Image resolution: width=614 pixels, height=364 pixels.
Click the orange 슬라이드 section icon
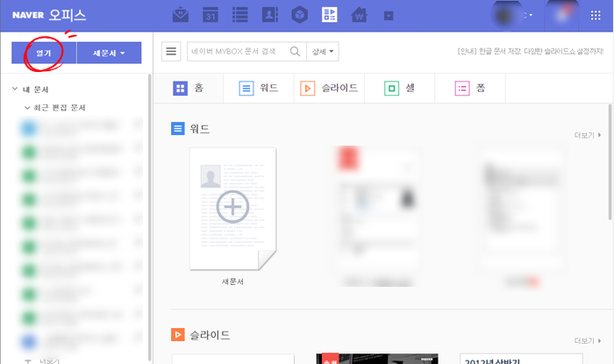pos(178,335)
